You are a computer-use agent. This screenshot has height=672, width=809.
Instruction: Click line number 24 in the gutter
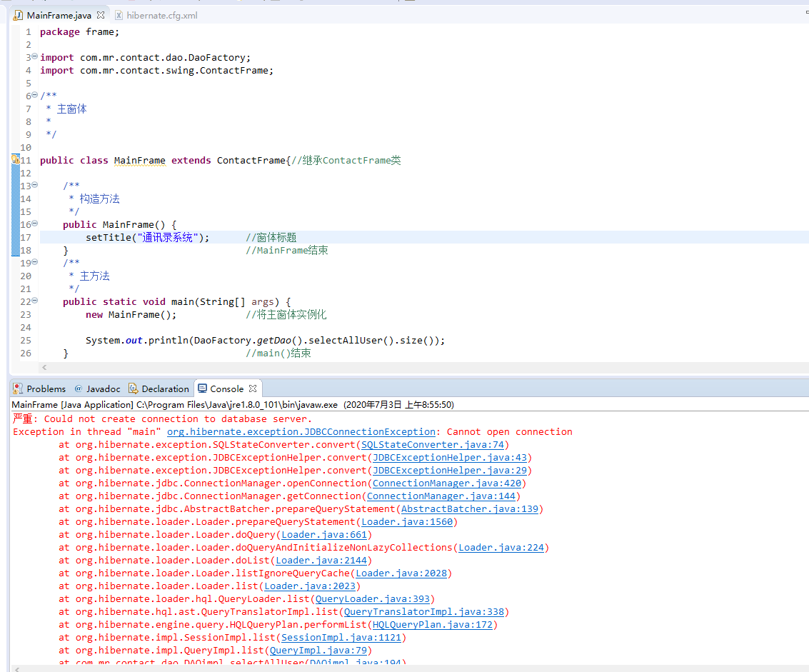(x=26, y=327)
